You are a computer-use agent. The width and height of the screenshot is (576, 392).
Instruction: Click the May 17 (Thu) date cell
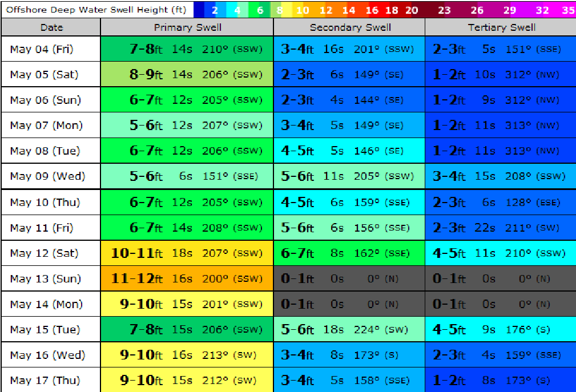click(51, 380)
